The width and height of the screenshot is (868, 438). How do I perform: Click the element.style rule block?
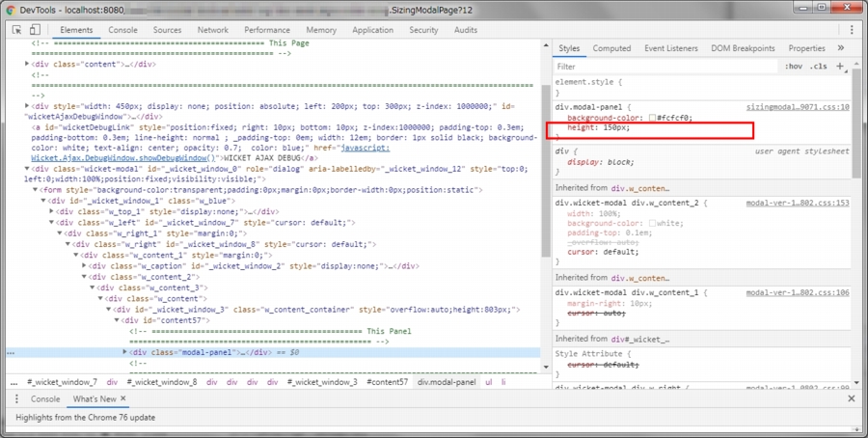pos(702,87)
